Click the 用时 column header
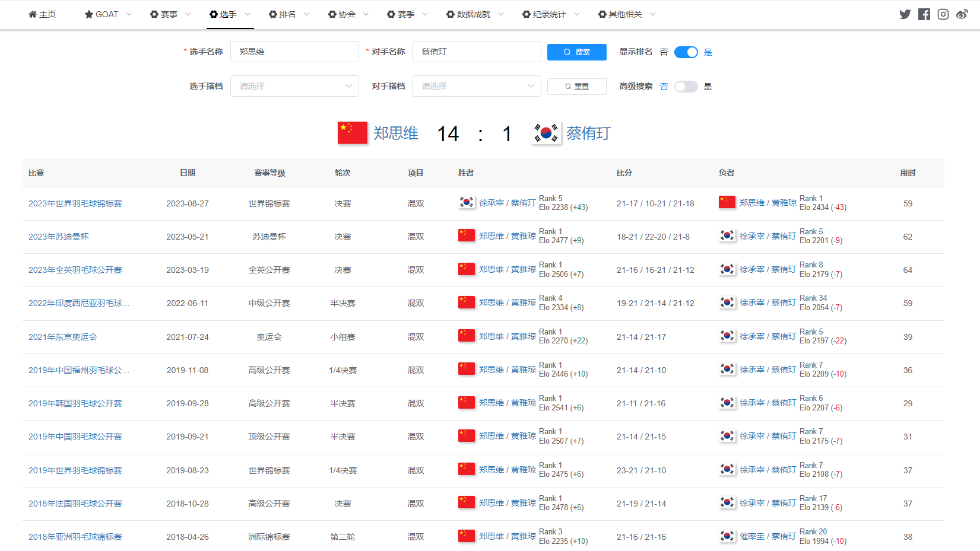The image size is (980, 551). click(x=908, y=173)
